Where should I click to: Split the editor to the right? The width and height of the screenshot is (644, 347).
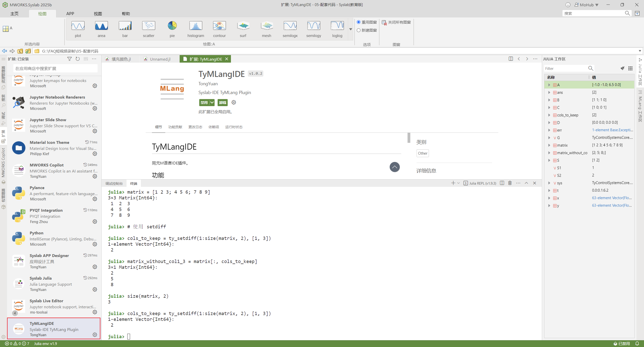click(511, 59)
